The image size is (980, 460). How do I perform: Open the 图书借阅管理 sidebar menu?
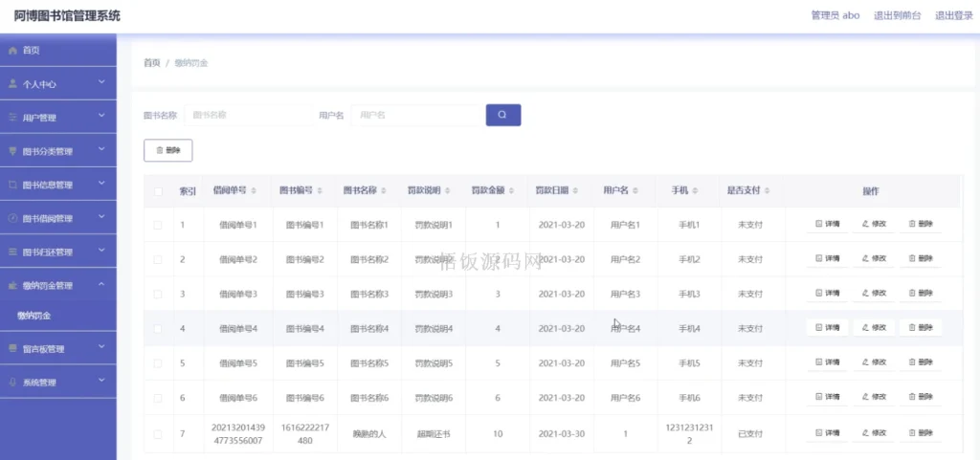tap(58, 218)
